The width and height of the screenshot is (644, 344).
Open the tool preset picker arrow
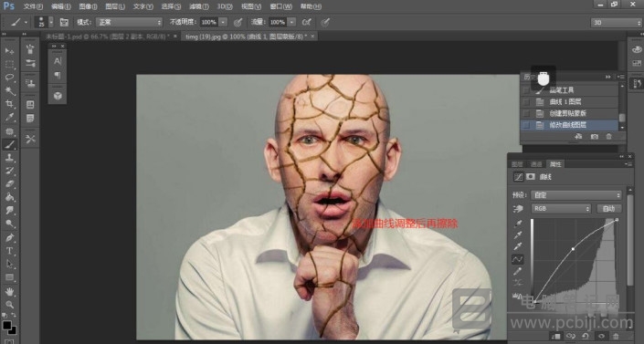point(26,22)
